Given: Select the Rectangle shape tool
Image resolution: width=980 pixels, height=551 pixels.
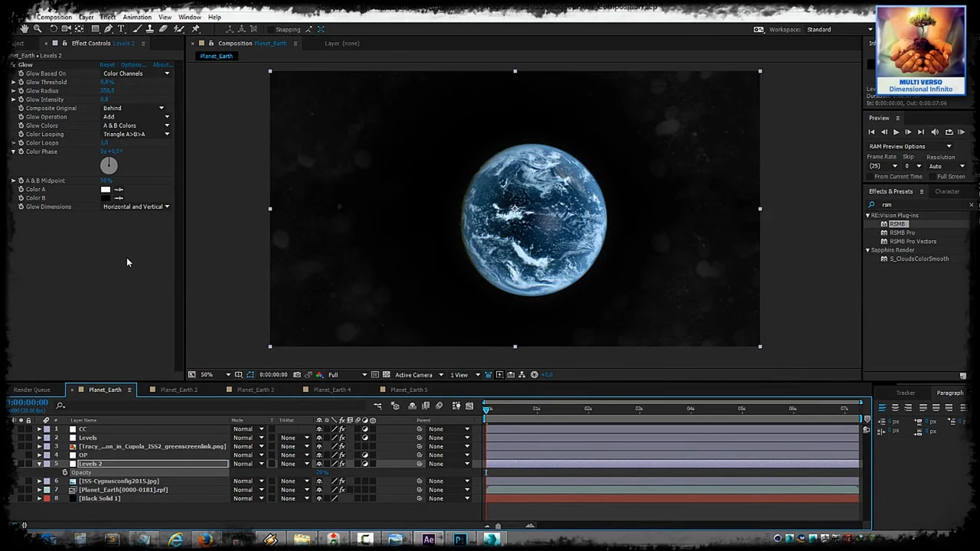Looking at the screenshot, I should tap(95, 29).
